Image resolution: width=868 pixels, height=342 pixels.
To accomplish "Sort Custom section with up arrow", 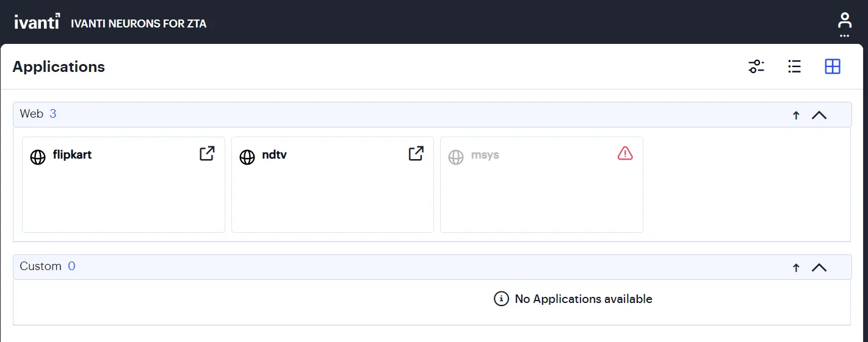I will 796,268.
